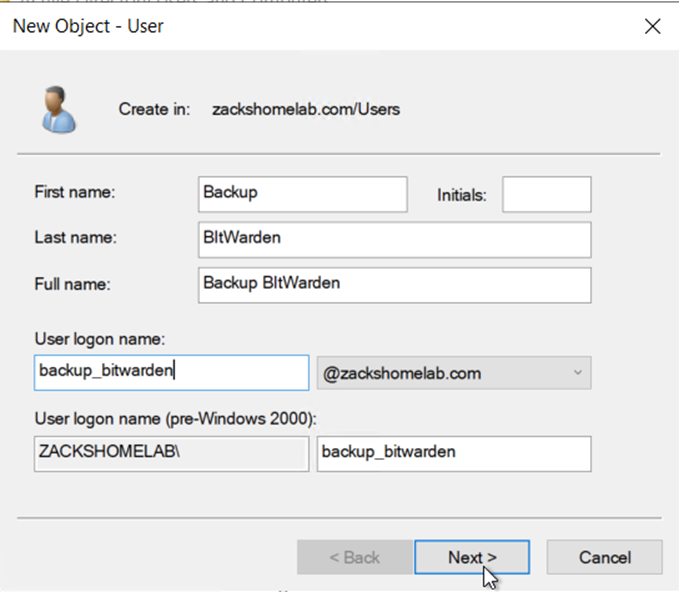Click the User logon name box backup_bitwarden
This screenshot has width=679, height=592.
[171, 372]
